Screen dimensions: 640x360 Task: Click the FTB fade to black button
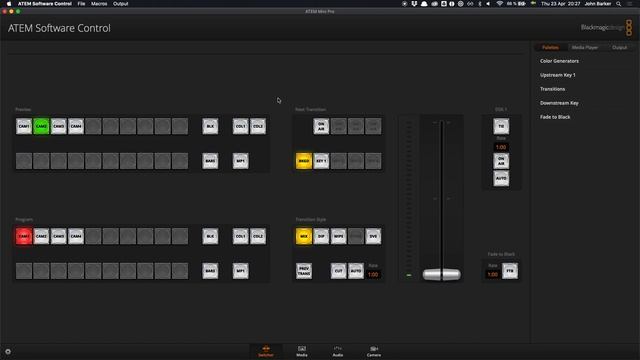510,271
